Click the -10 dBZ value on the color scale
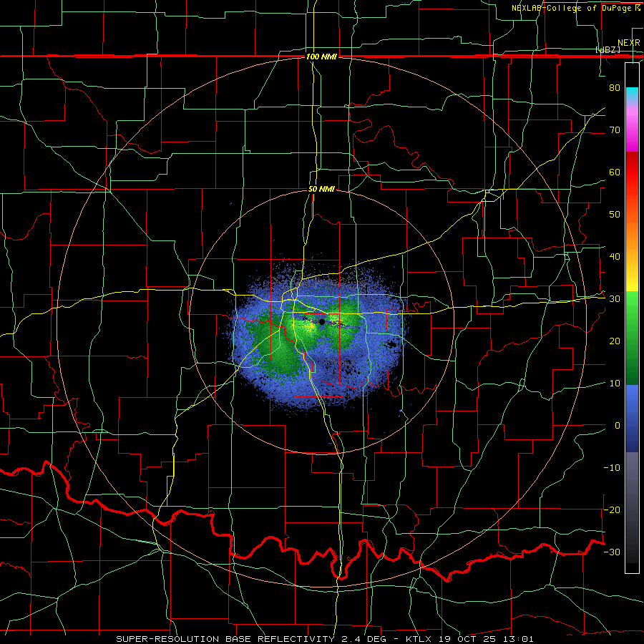The width and height of the screenshot is (644, 644). tap(612, 468)
